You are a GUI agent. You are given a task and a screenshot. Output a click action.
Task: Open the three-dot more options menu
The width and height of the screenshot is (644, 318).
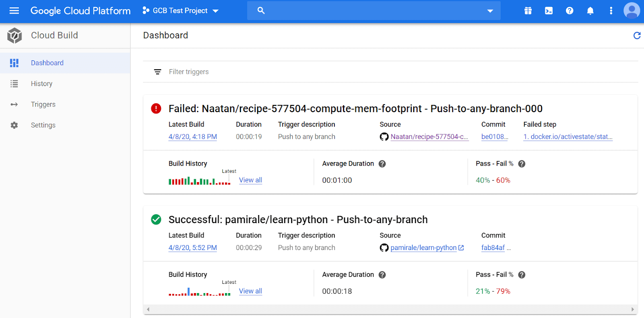(x=611, y=11)
